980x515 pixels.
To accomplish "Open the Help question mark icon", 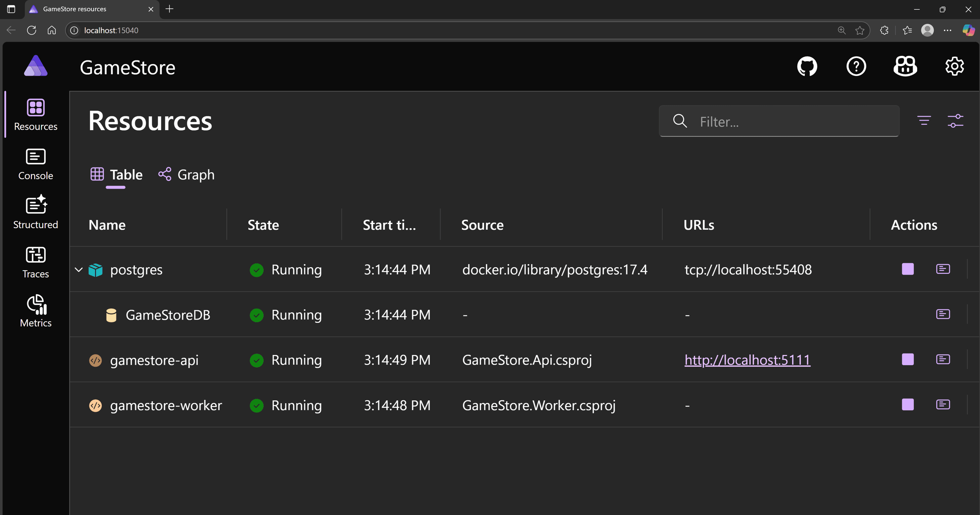I will 856,67.
